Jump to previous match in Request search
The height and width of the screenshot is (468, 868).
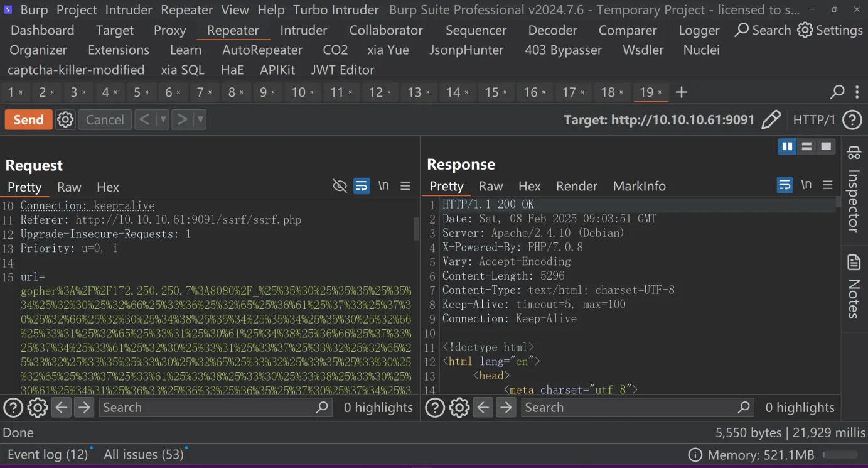[61, 408]
